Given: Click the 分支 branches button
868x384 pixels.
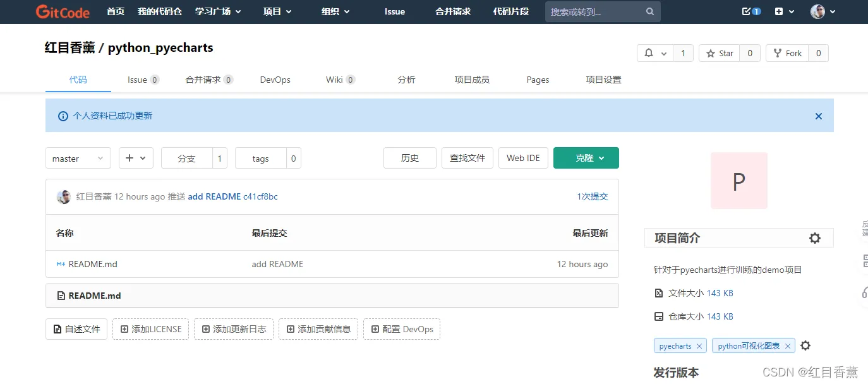Looking at the screenshot, I should coord(187,159).
